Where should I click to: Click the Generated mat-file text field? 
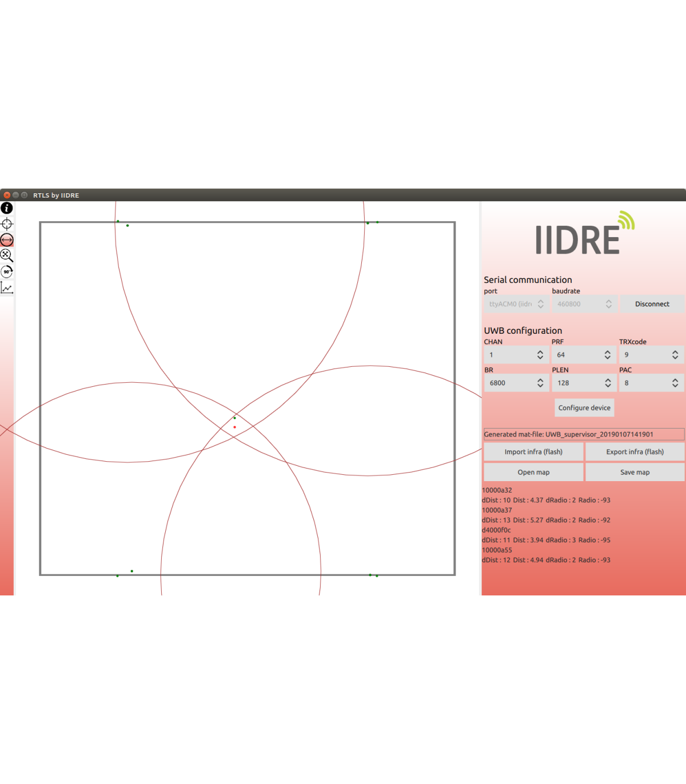point(584,434)
